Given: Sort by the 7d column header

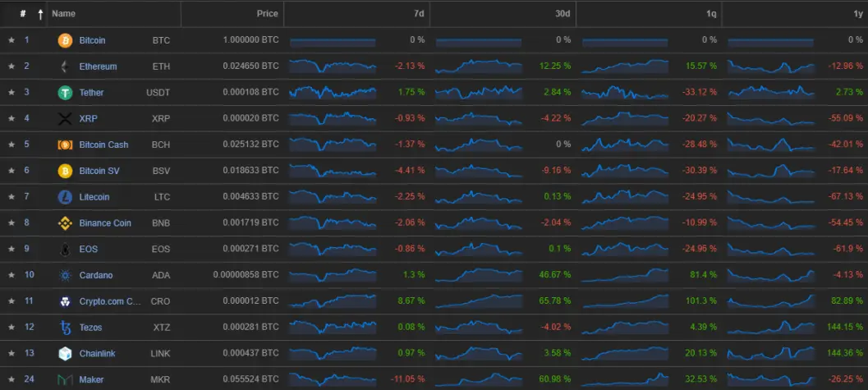Looking at the screenshot, I should tap(419, 13).
